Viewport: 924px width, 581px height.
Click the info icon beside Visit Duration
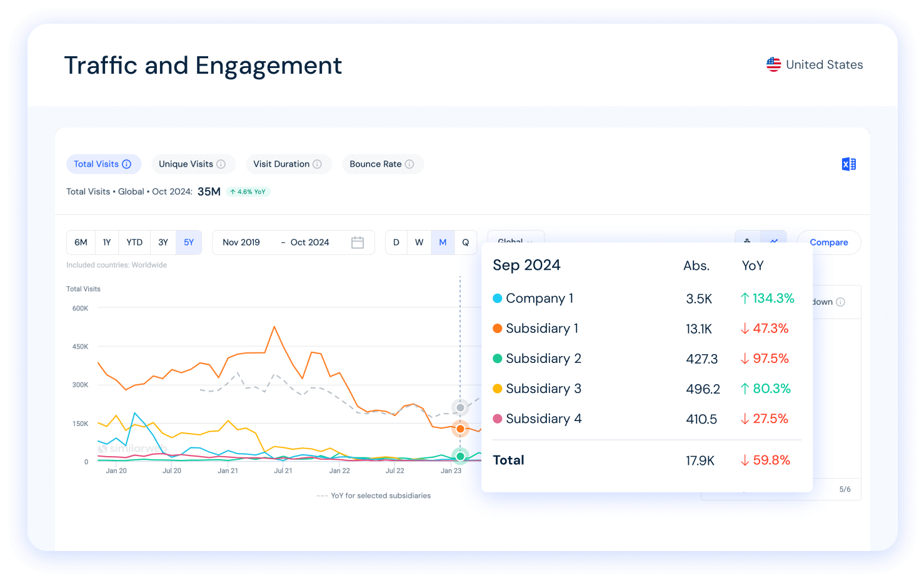tap(317, 164)
